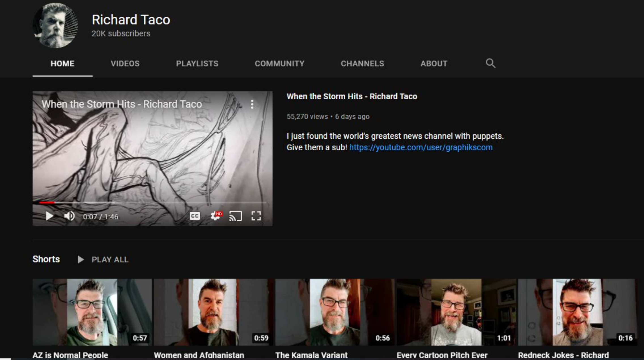Open the Women and Afghanistan thumbnail
Image resolution: width=644 pixels, height=360 pixels.
213,312
